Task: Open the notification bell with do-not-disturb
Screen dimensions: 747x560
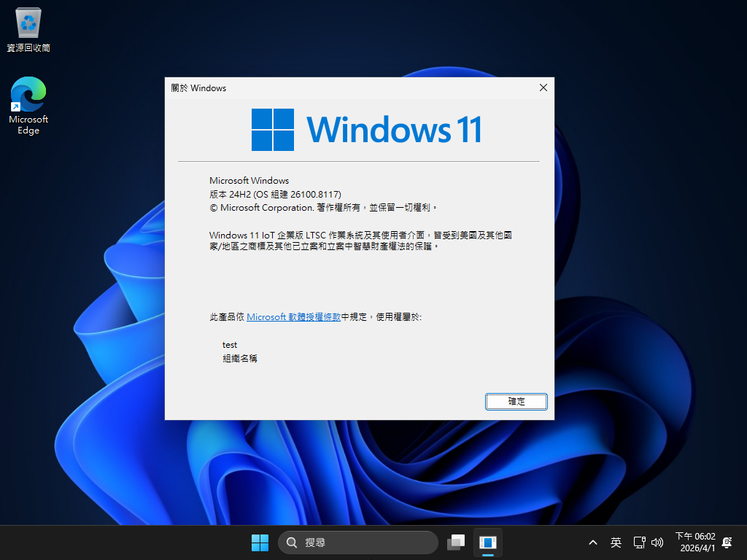Action: click(727, 542)
